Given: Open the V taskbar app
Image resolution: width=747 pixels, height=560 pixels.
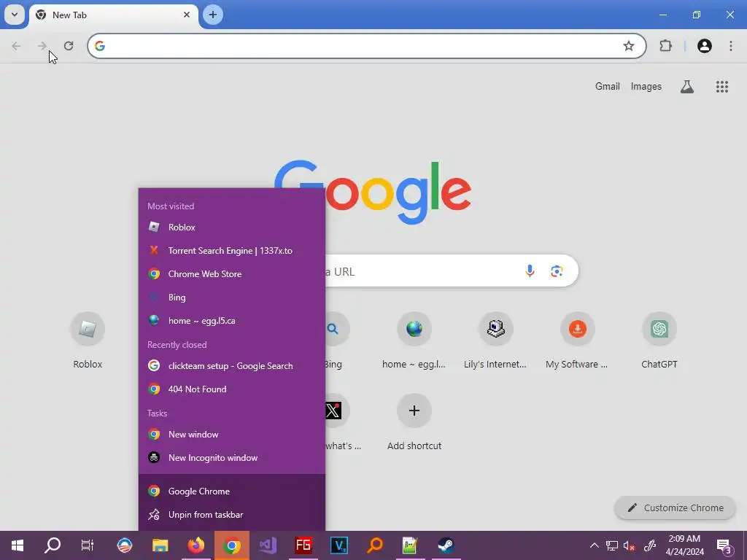Looking at the screenshot, I should click(338, 545).
